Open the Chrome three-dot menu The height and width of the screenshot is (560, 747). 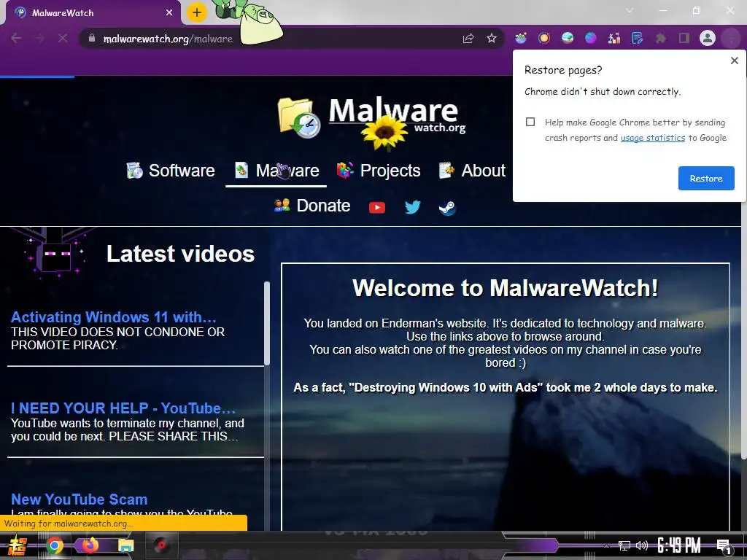[x=731, y=38]
